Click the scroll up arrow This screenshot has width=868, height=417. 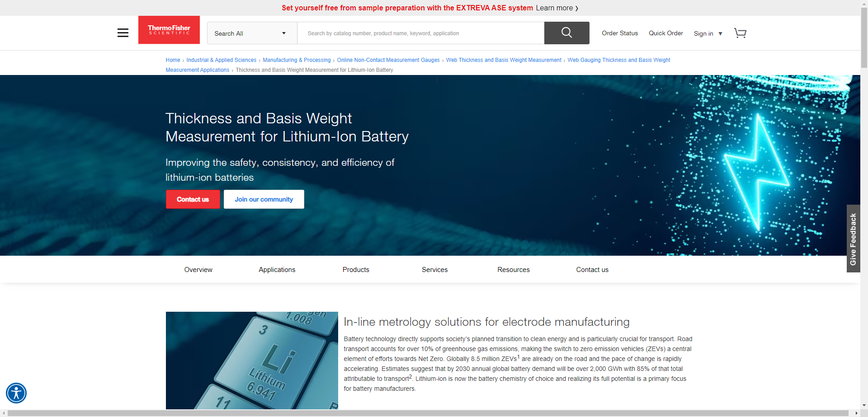864,3
